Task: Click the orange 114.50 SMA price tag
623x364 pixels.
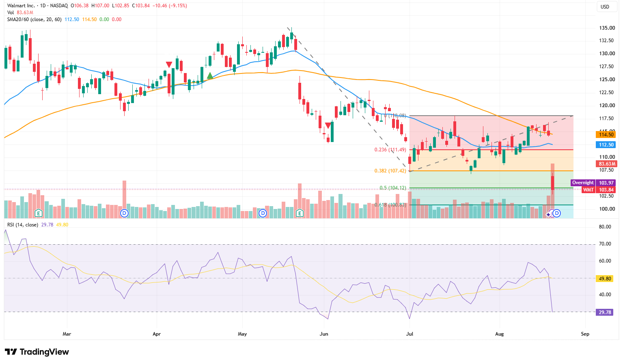Action: pyautogui.click(x=606, y=135)
